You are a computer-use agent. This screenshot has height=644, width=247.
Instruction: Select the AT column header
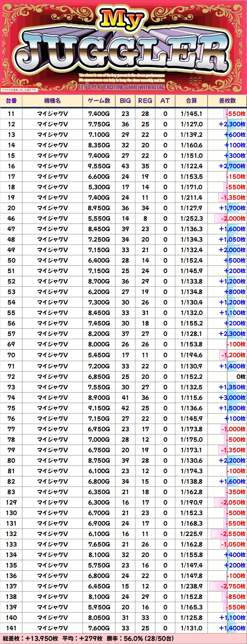[165, 101]
